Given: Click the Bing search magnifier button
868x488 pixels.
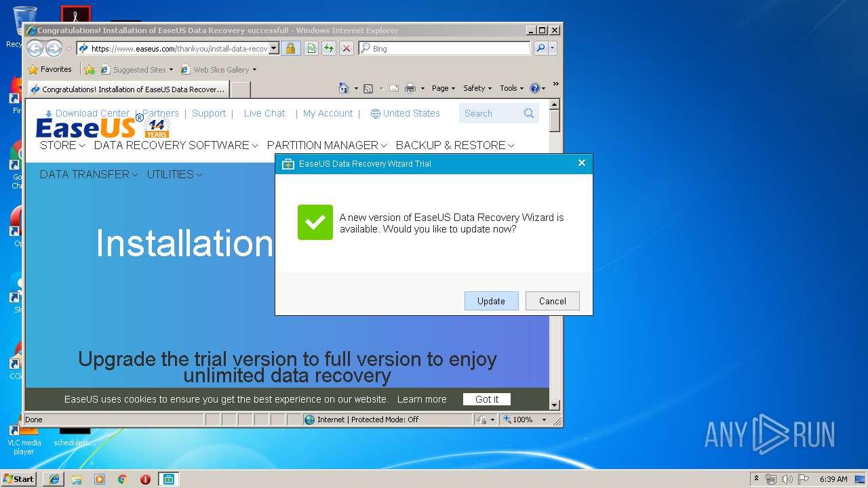Looking at the screenshot, I should [540, 48].
